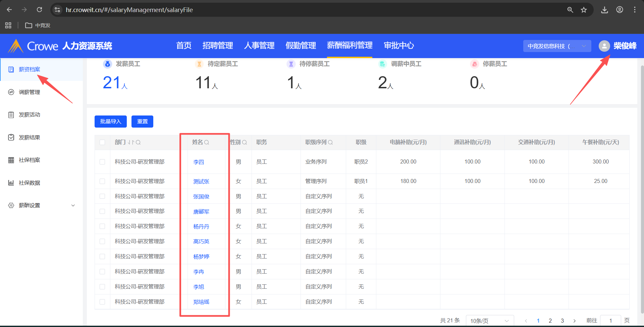644x327 pixels.
Task: Reload the page using browser refresh icon
Action: [x=40, y=10]
